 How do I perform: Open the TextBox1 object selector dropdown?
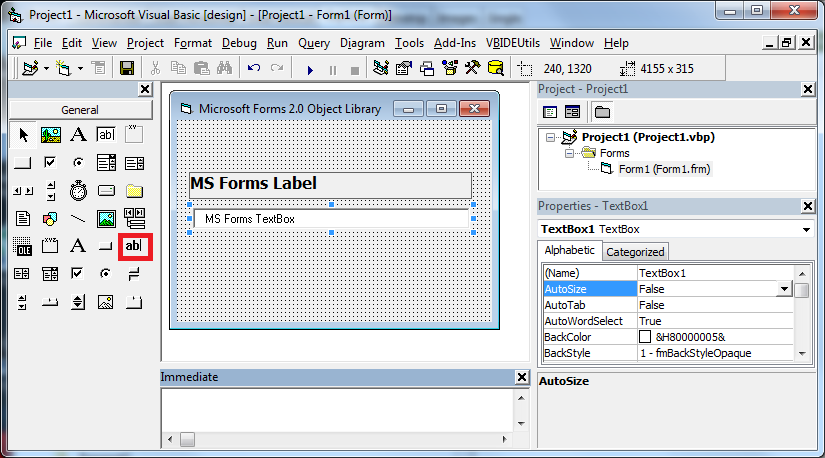click(x=806, y=230)
